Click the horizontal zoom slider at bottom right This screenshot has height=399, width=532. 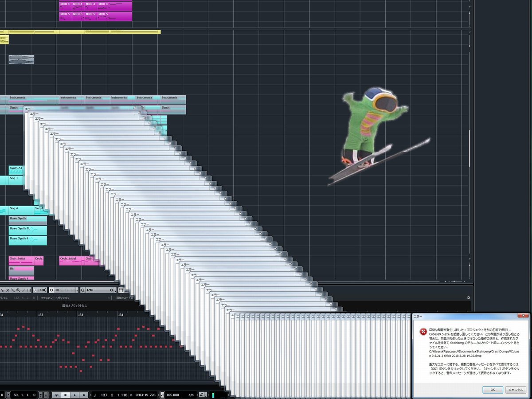[453, 281]
